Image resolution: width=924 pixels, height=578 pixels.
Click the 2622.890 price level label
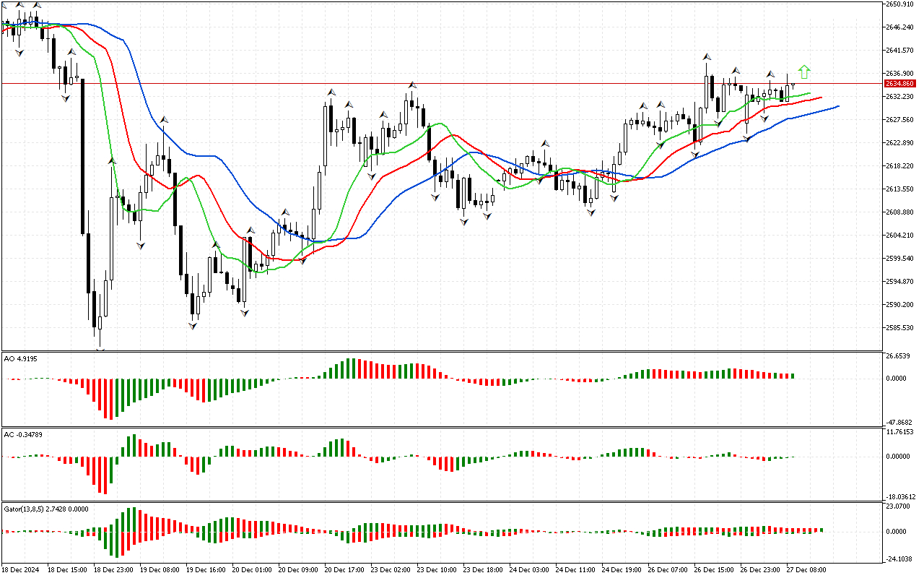pyautogui.click(x=900, y=143)
